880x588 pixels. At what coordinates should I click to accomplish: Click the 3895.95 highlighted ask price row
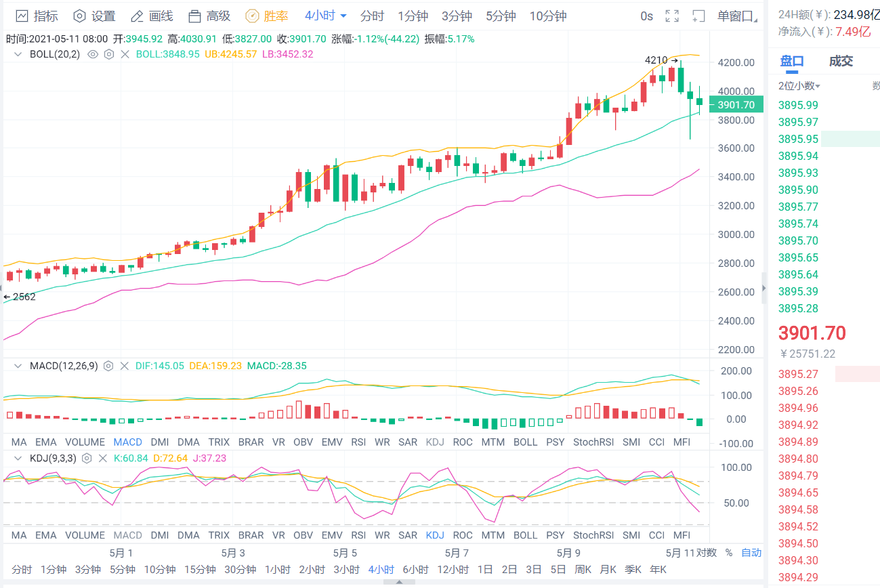[x=799, y=139]
